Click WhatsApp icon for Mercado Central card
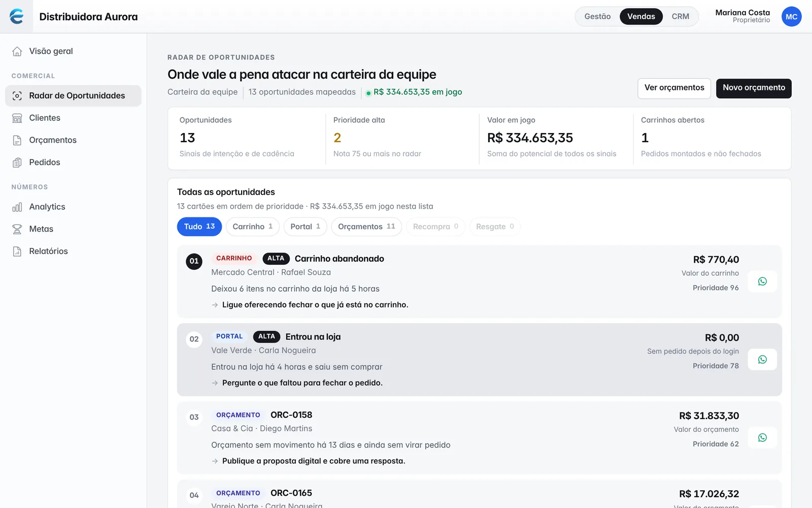Image resolution: width=812 pixels, height=508 pixels. click(762, 281)
